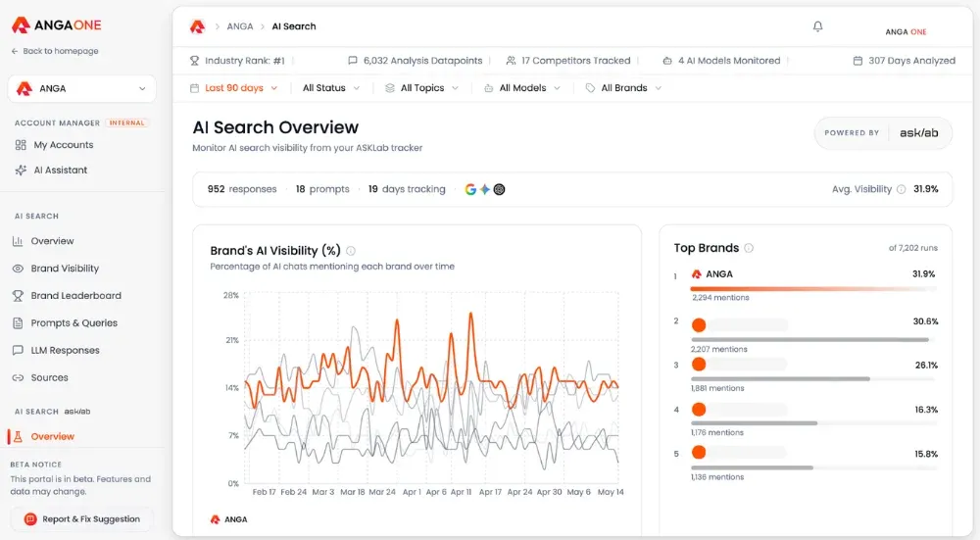Go back to homepage link
The width and height of the screenshot is (980, 540).
click(55, 51)
